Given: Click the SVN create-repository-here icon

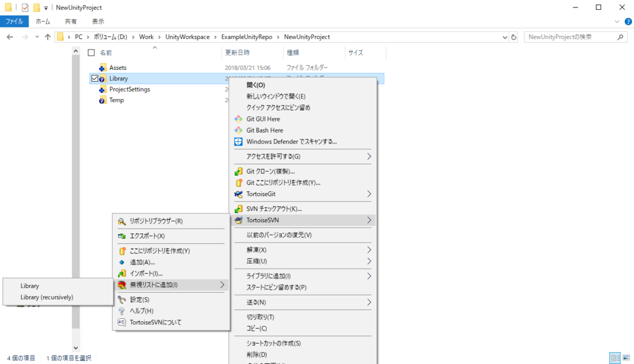Looking at the screenshot, I should coord(122,251).
